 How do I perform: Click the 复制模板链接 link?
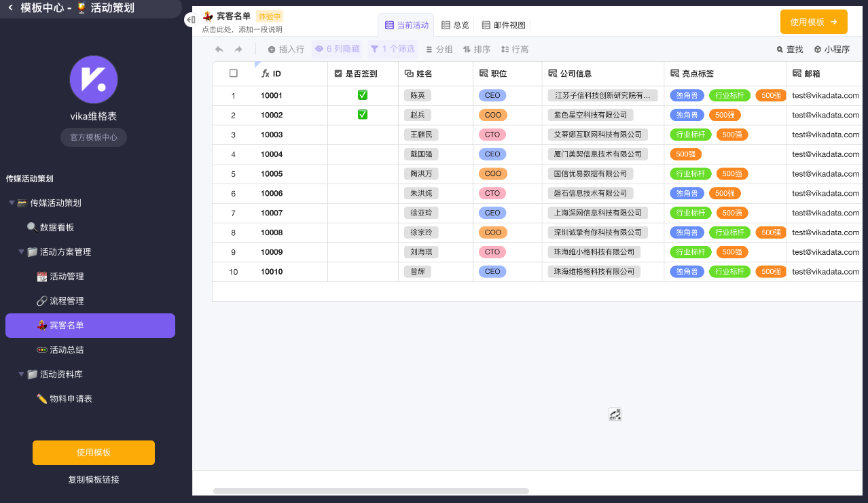pyautogui.click(x=94, y=480)
